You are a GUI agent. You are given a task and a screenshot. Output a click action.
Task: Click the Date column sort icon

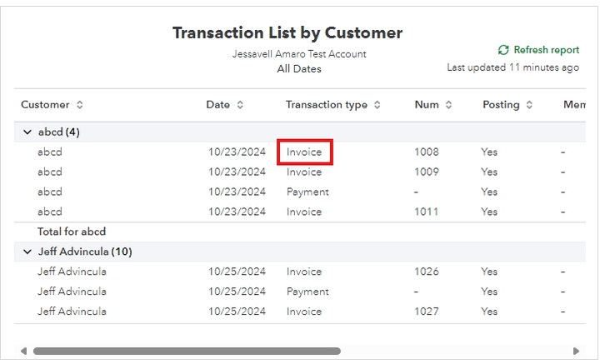(240, 105)
